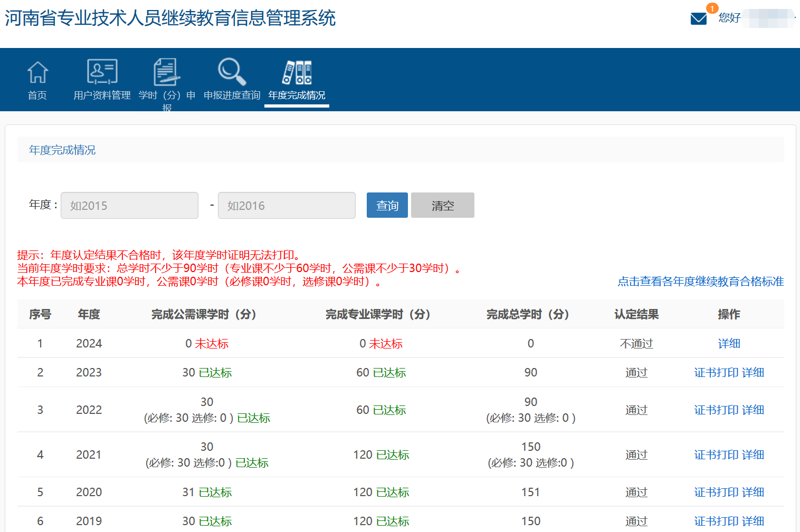Open 详细 link for year 2020
Image resolution: width=800 pixels, height=532 pixels.
point(753,492)
